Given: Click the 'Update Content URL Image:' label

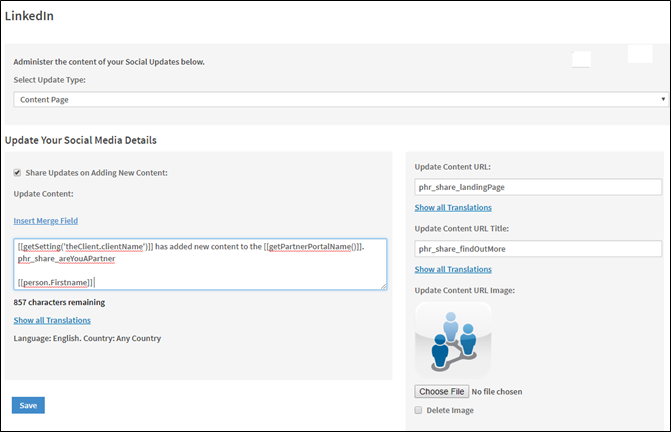Looking at the screenshot, I should tap(465, 290).
